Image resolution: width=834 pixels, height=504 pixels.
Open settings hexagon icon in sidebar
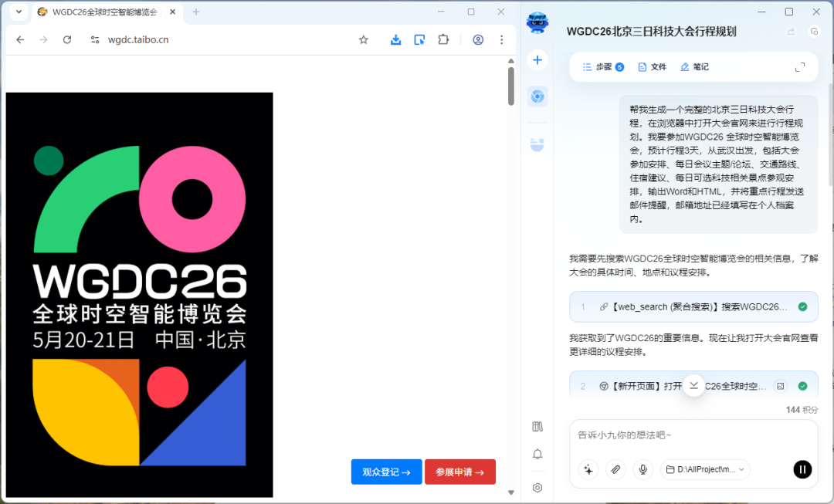tap(537, 488)
